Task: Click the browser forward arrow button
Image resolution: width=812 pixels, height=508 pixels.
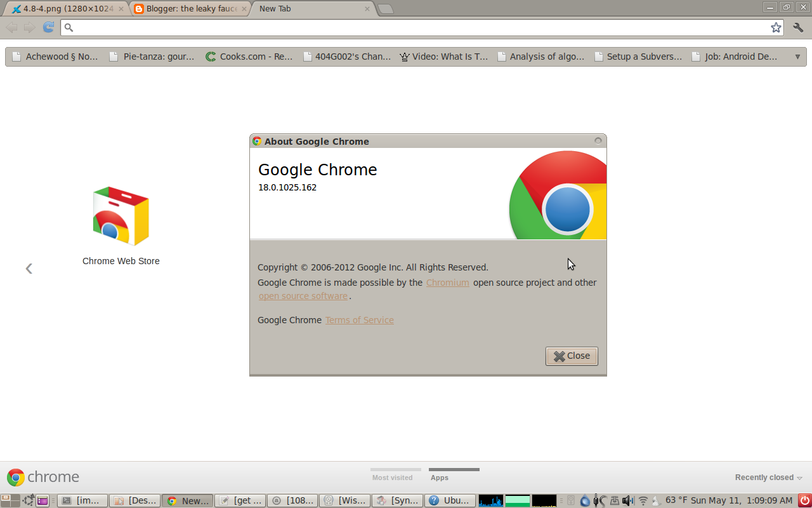Action: (29, 27)
